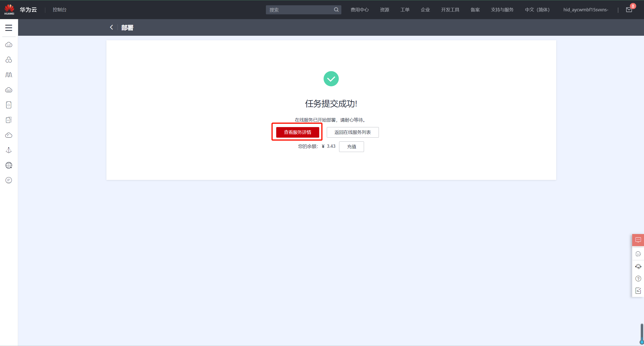
Task: Click the 返回在线服务列表 button
Action: [x=352, y=132]
